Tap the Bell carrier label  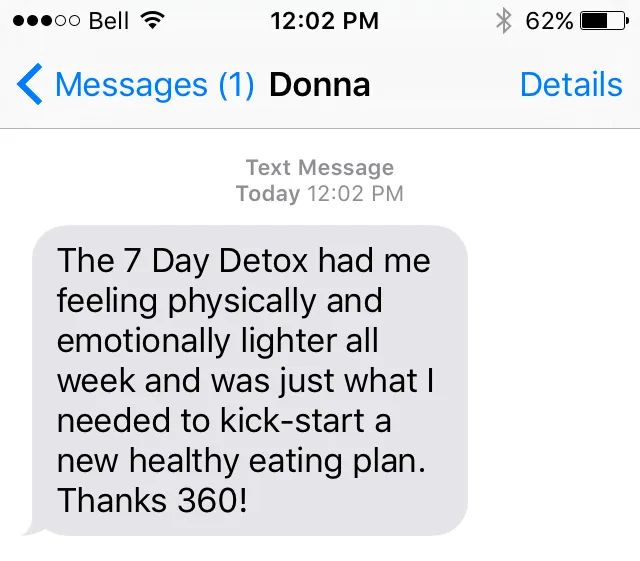[109, 21]
